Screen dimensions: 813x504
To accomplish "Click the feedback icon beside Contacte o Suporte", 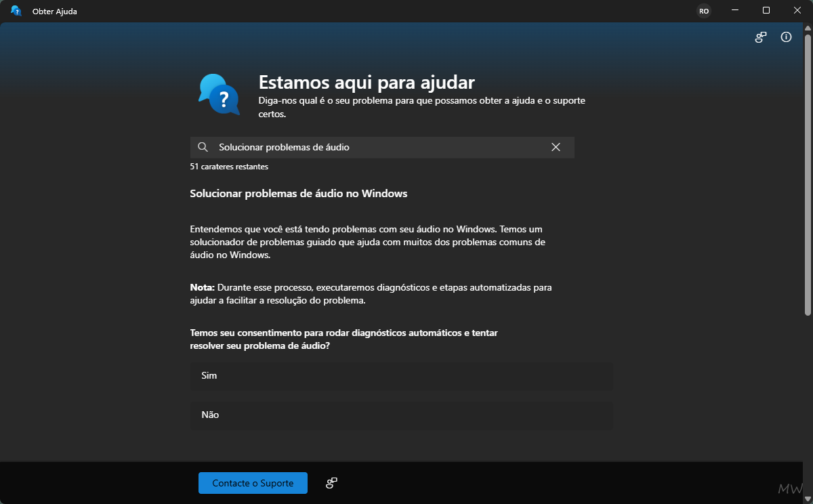I will [x=331, y=483].
